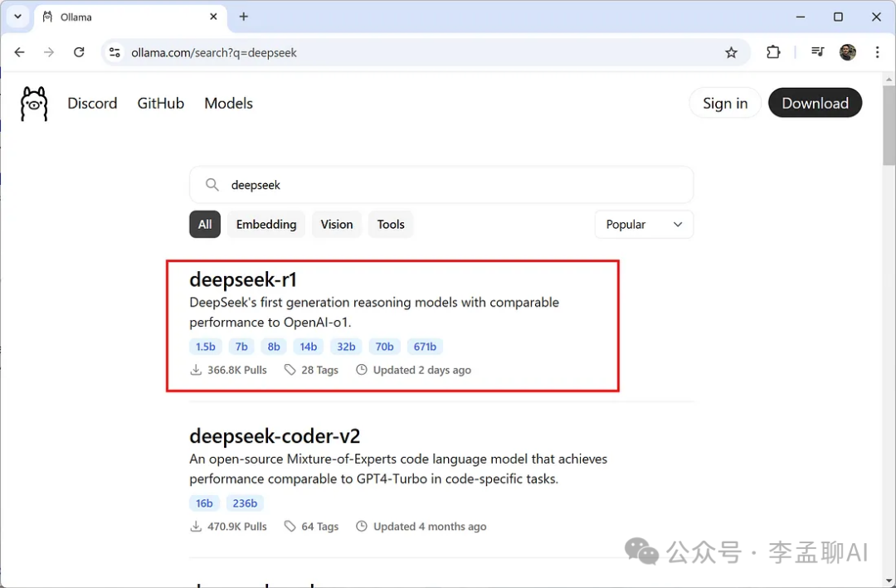Select the Embedding filter

266,225
